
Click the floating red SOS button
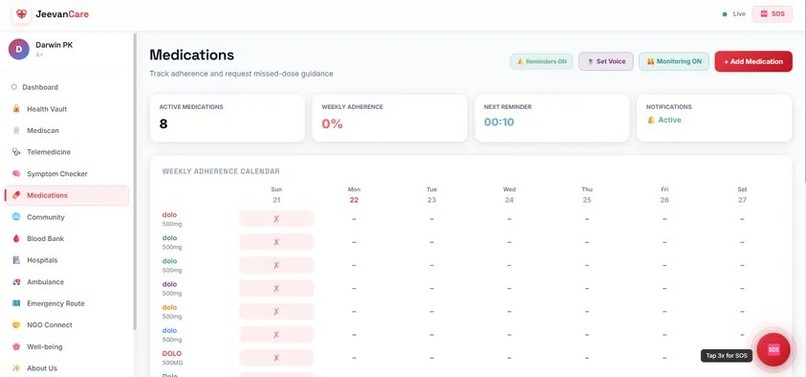click(773, 350)
